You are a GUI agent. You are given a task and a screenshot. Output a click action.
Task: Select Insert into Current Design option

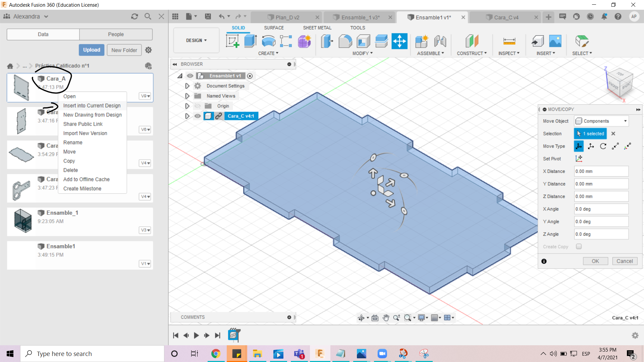tap(92, 105)
